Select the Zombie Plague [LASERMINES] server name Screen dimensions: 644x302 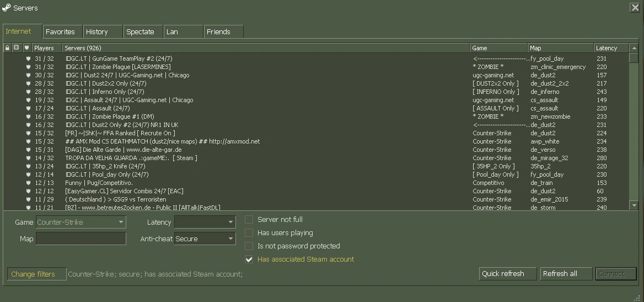(x=118, y=67)
